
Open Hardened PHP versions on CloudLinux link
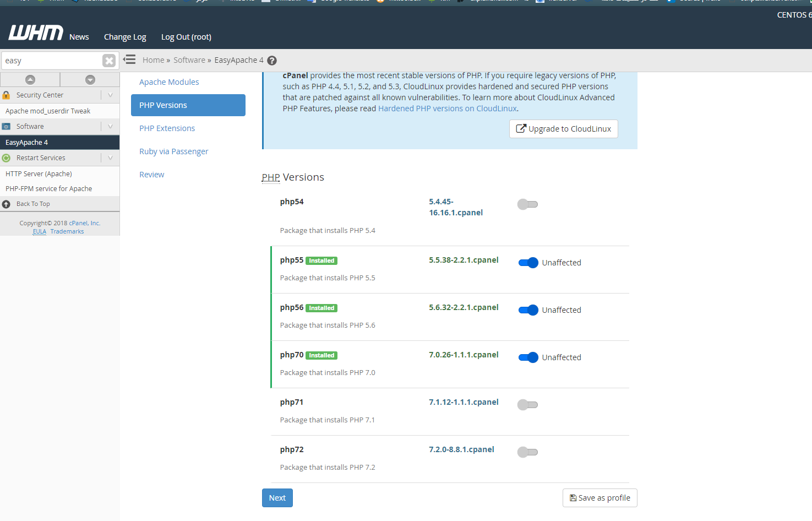(x=448, y=108)
